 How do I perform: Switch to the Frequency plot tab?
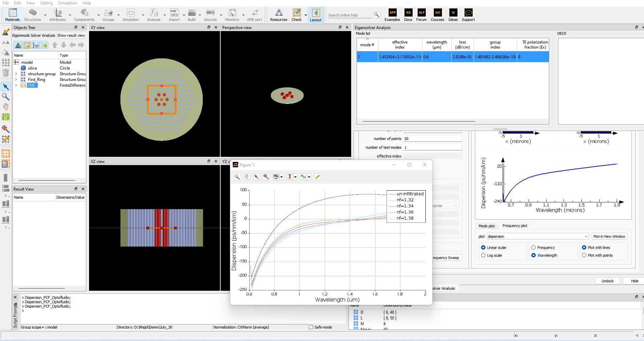click(514, 226)
